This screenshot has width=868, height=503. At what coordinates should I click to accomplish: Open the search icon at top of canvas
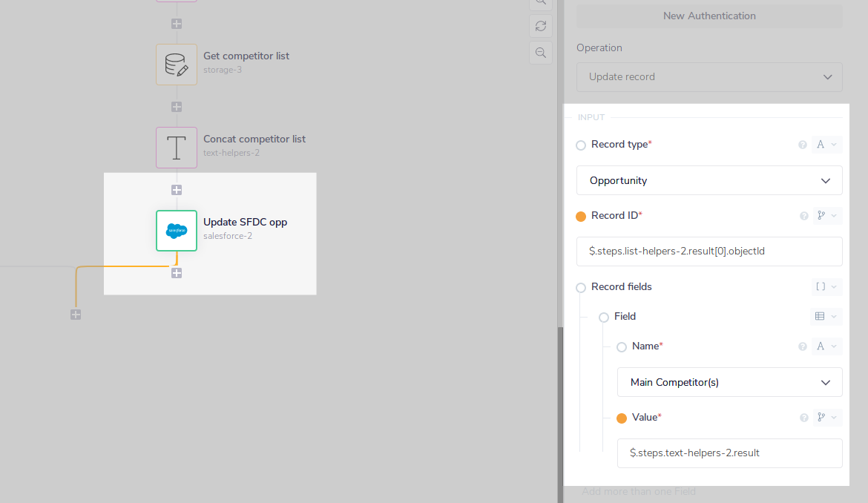(540, 3)
